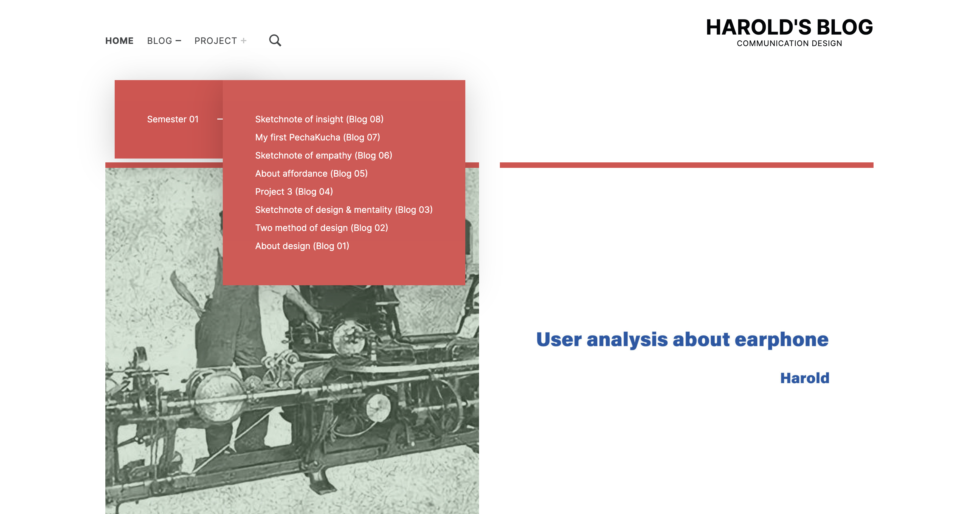Collapse the BLOG submenu minus toggle

pos(178,41)
